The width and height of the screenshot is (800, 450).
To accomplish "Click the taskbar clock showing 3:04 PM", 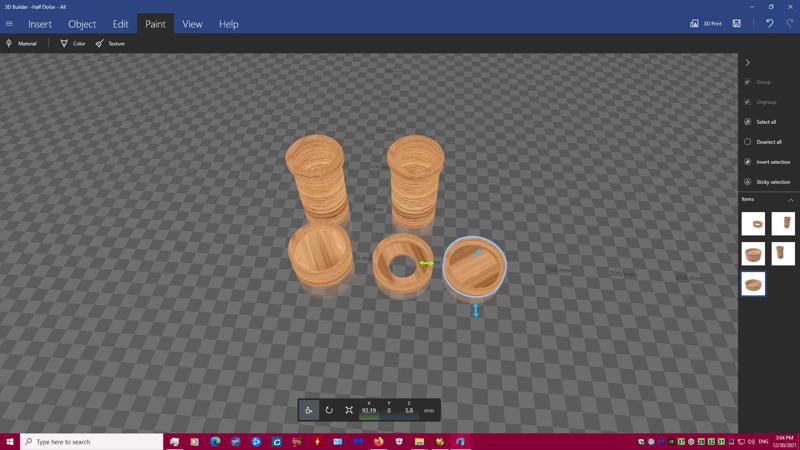I will pyautogui.click(x=784, y=442).
